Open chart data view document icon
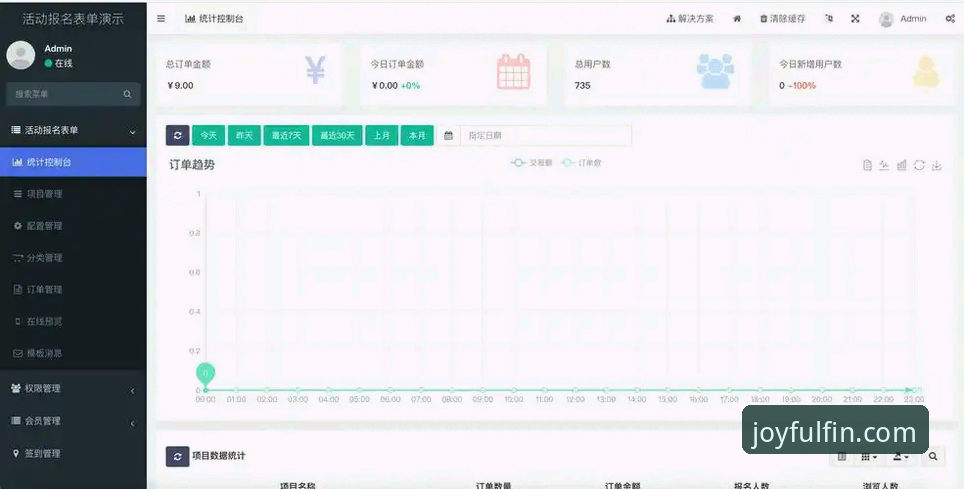Image resolution: width=964 pixels, height=489 pixels. pos(867,165)
